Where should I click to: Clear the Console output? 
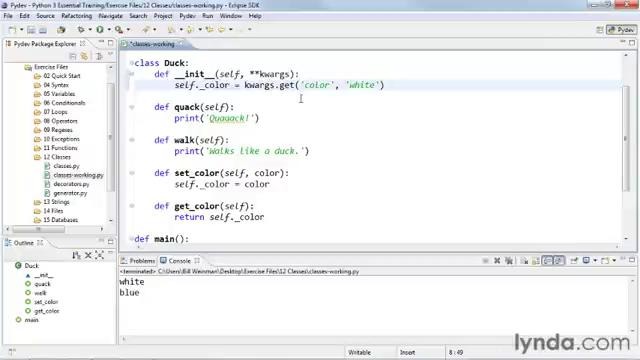524,260
